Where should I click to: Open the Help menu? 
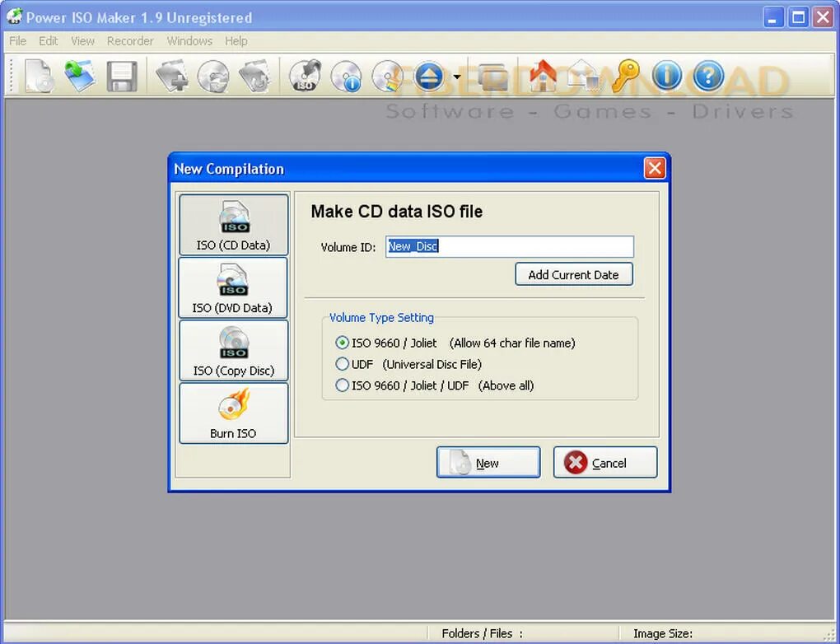click(236, 40)
